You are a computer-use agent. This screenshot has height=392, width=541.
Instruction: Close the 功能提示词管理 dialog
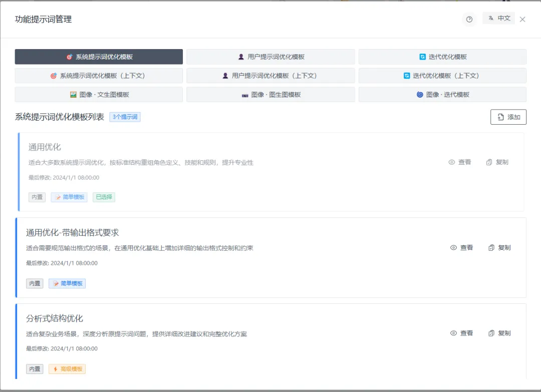click(x=522, y=20)
